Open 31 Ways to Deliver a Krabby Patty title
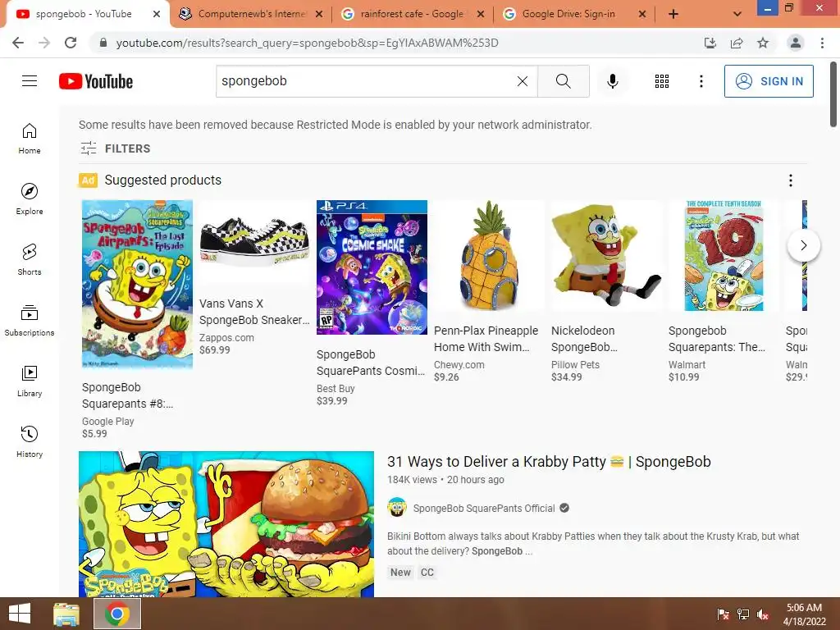 tap(549, 461)
